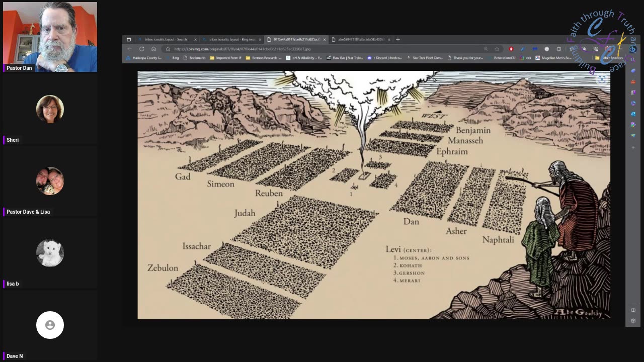The image size is (644, 362).
Task: Select Dave N's default avatar
Action: pyautogui.click(x=50, y=325)
